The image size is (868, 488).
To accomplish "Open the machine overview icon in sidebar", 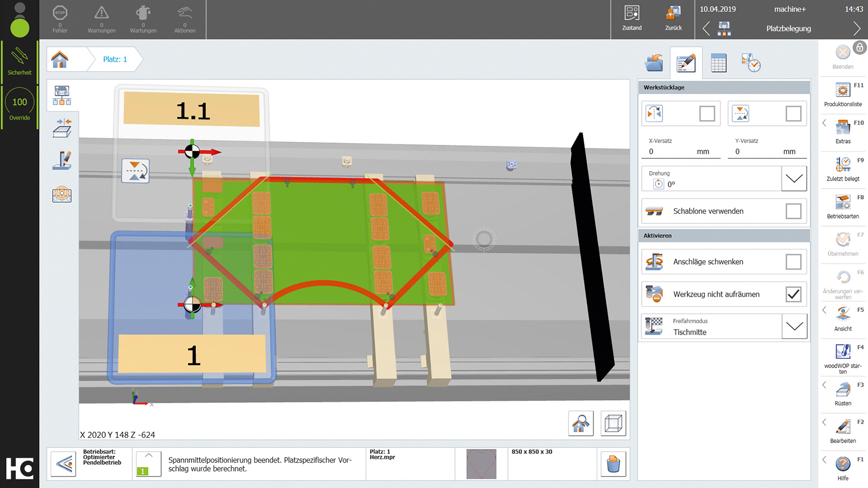I will coord(61,95).
